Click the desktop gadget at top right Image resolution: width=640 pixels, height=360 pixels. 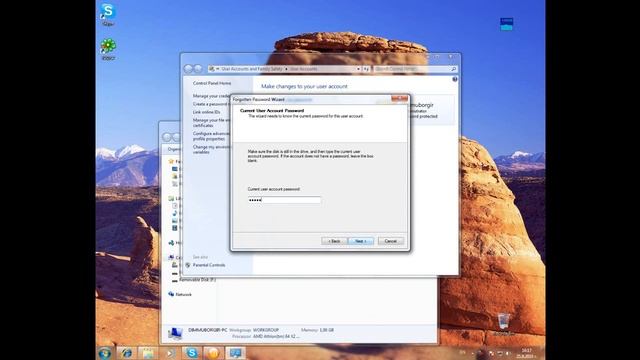coord(507,24)
